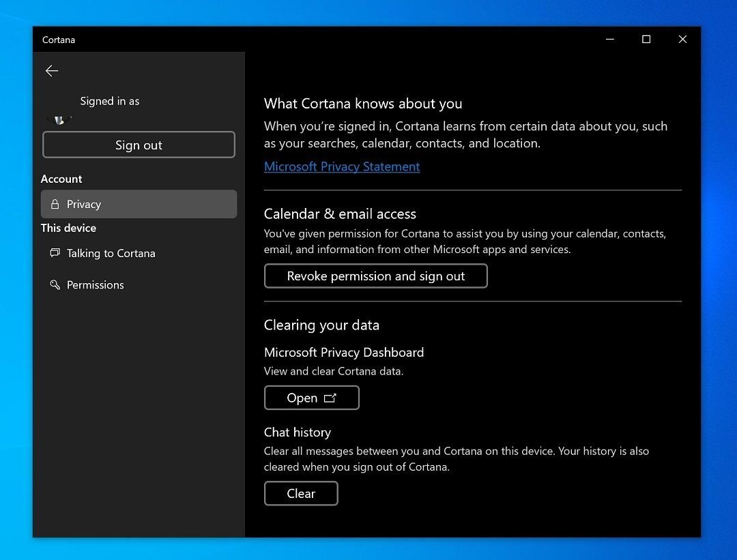Click the Clearing your data heading
Viewport: 737px width, 560px height.
tap(321, 325)
